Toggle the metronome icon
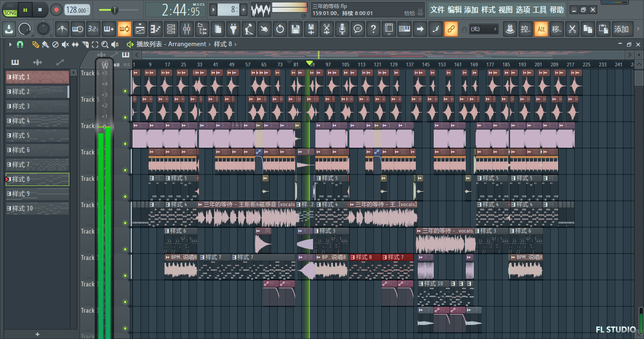 click(x=62, y=29)
